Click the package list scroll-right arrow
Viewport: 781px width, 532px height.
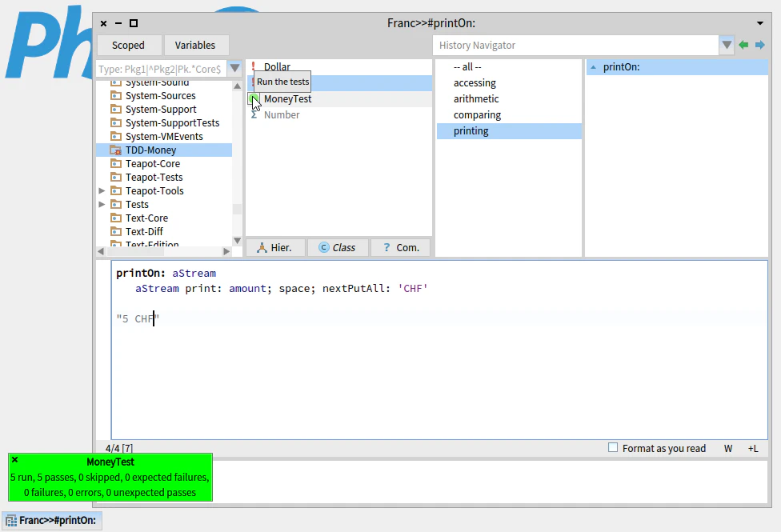tap(226, 251)
